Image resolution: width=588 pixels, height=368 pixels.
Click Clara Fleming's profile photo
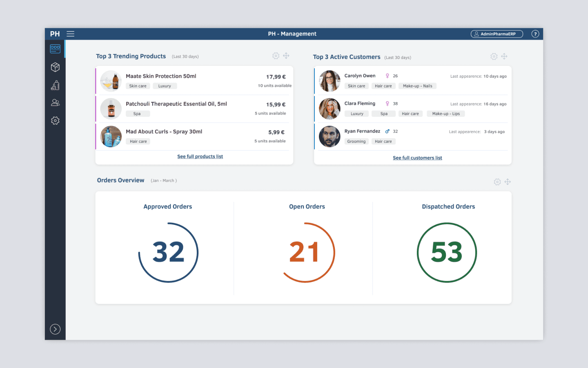pyautogui.click(x=330, y=109)
